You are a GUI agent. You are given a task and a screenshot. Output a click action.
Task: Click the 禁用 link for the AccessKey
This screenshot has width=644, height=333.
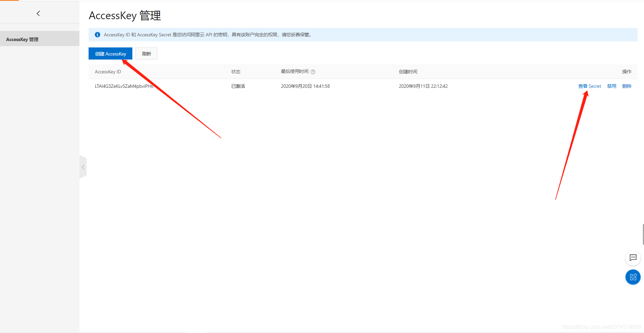(x=612, y=86)
